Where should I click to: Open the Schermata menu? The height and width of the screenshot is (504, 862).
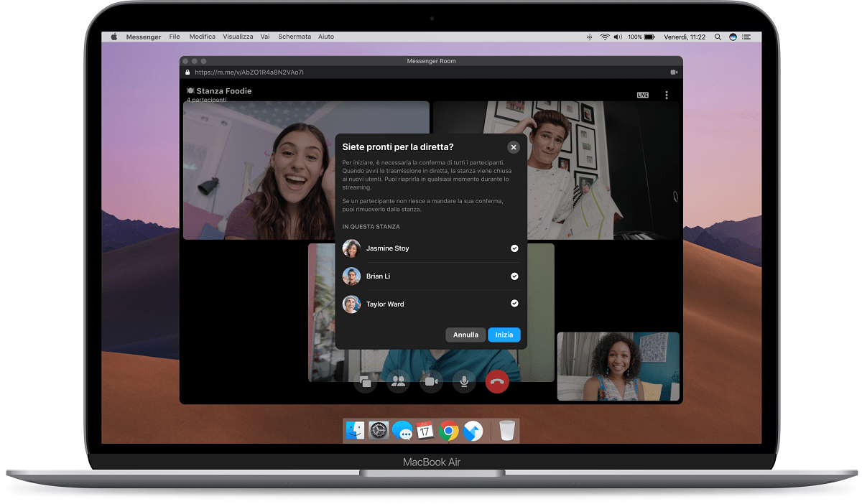point(295,37)
